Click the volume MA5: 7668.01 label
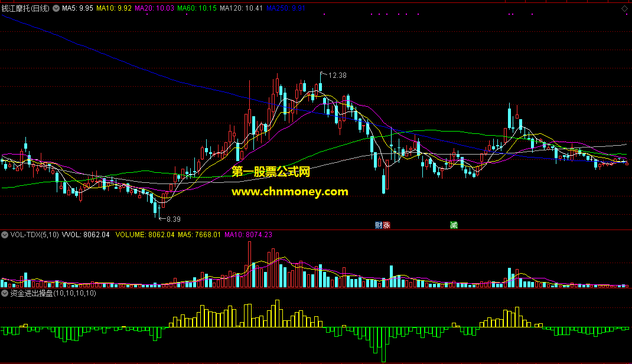Image resolution: width=632 pixels, height=364 pixels. (199, 235)
